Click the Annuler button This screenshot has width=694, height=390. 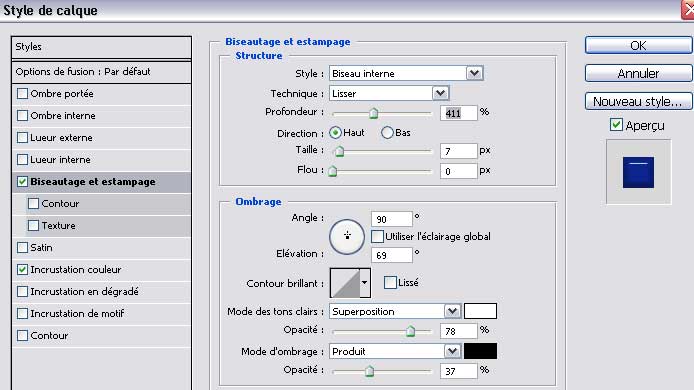tap(638, 73)
